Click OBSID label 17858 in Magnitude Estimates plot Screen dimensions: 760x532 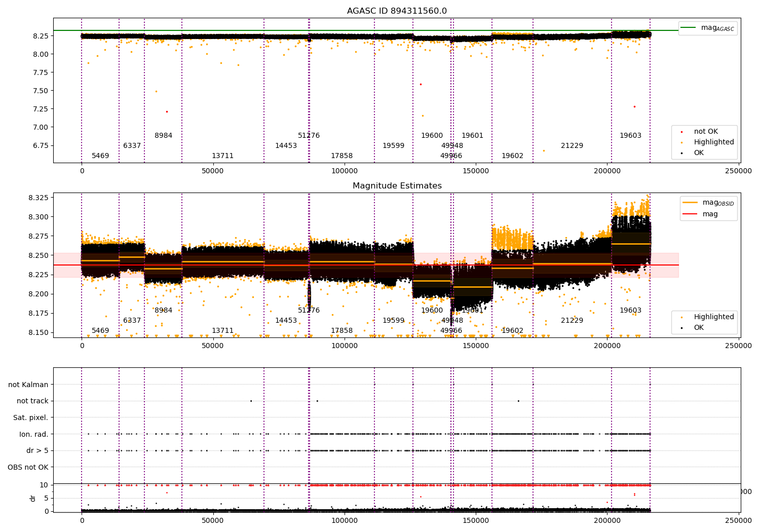click(x=342, y=330)
